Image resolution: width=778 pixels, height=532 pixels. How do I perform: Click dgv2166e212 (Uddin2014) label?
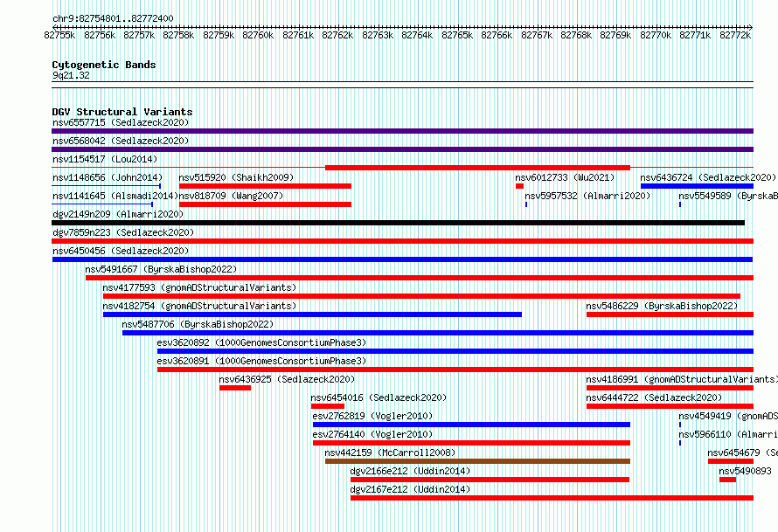tap(410, 471)
